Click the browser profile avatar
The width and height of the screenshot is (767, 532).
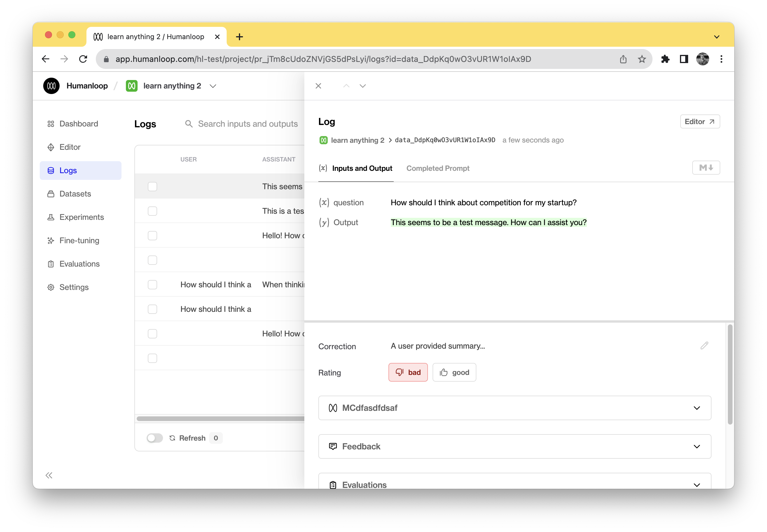tap(702, 59)
